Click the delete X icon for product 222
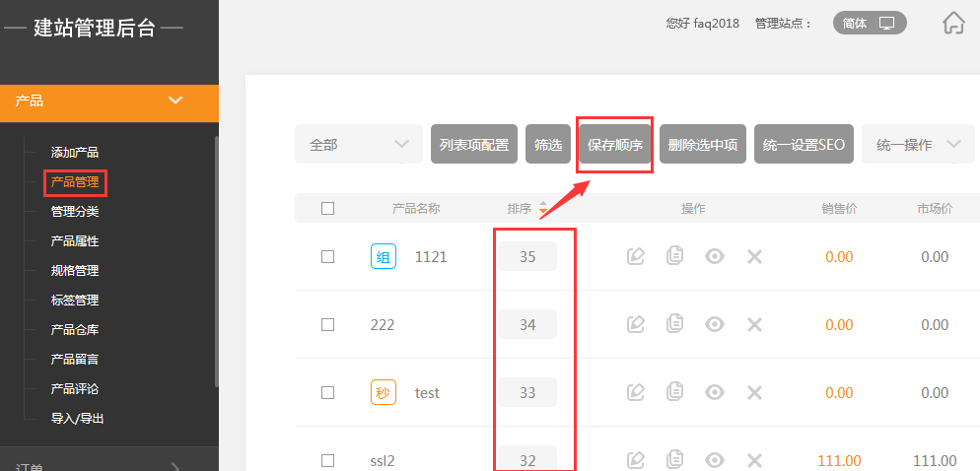The height and width of the screenshot is (471, 980). point(754,324)
